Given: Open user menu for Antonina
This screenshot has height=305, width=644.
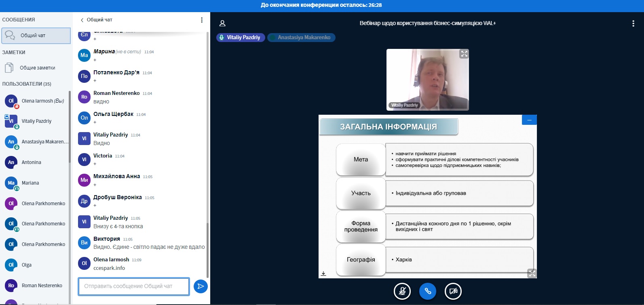Looking at the screenshot, I should click(x=36, y=162).
